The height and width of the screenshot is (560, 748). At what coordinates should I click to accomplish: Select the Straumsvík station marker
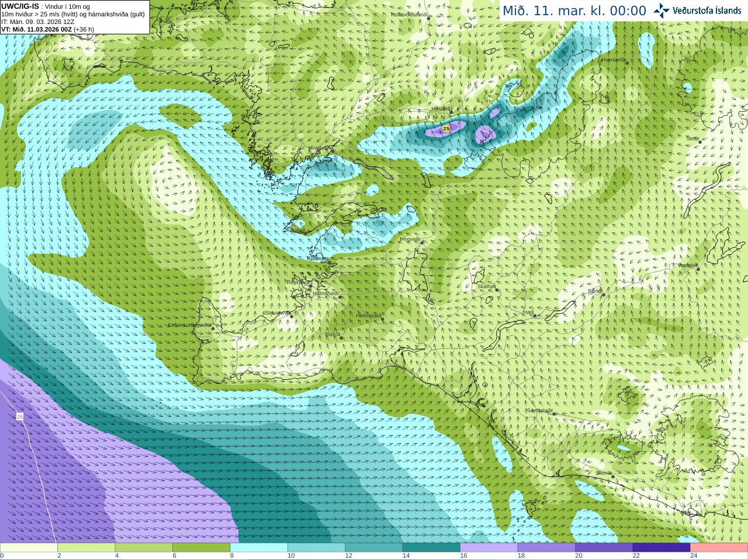(292, 316)
